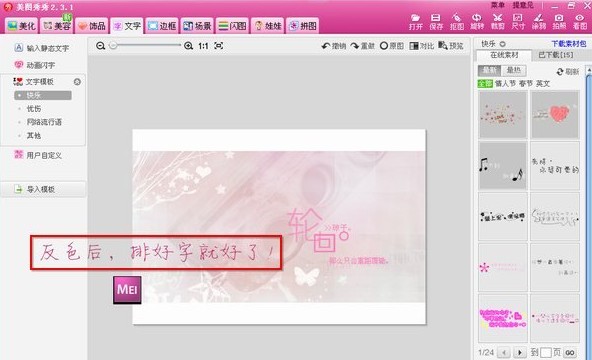The height and width of the screenshot is (360, 592).
Task: Select the 裁剪 crop tool
Action: coord(498,22)
